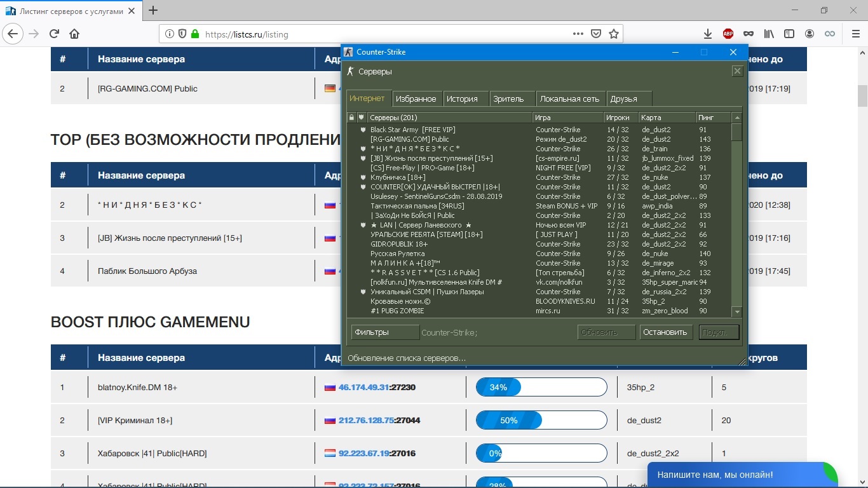Click the Остановить button
The height and width of the screenshot is (488, 868).
click(665, 332)
